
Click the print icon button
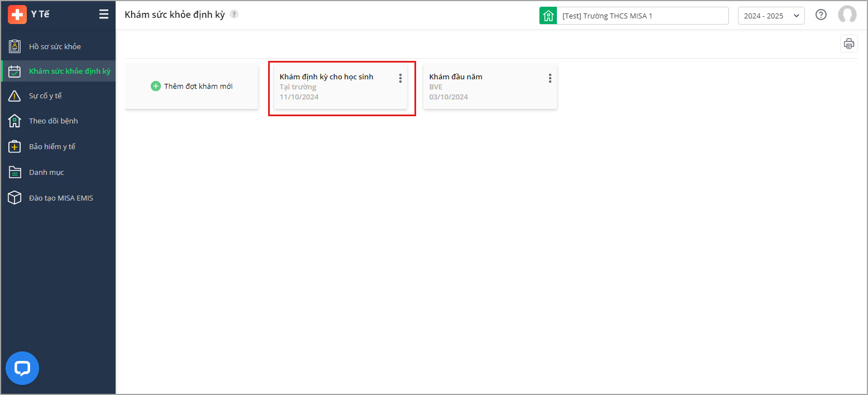(849, 44)
